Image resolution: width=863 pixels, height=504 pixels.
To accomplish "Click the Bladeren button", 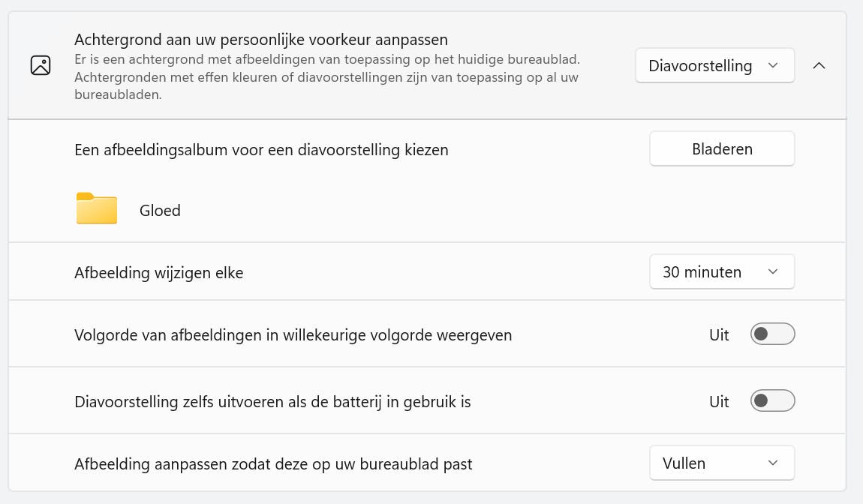I will pos(721,148).
